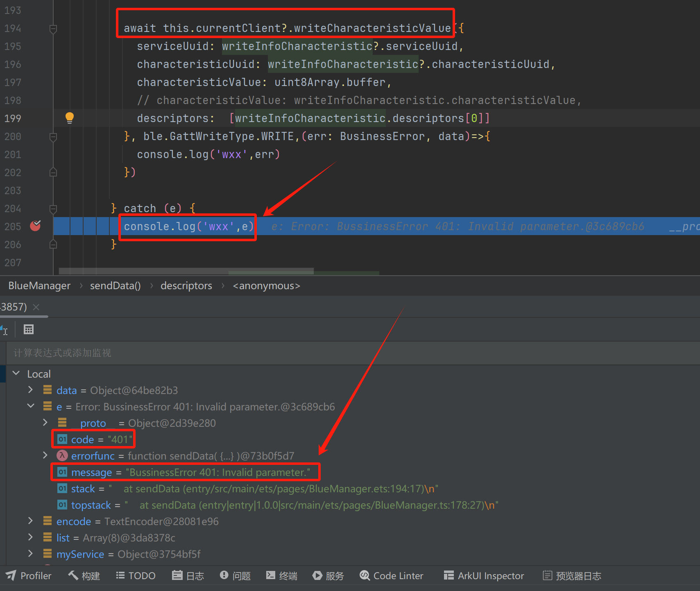This screenshot has width=700, height=591.
Task: Click the fold end marker at line 202
Action: tap(53, 172)
